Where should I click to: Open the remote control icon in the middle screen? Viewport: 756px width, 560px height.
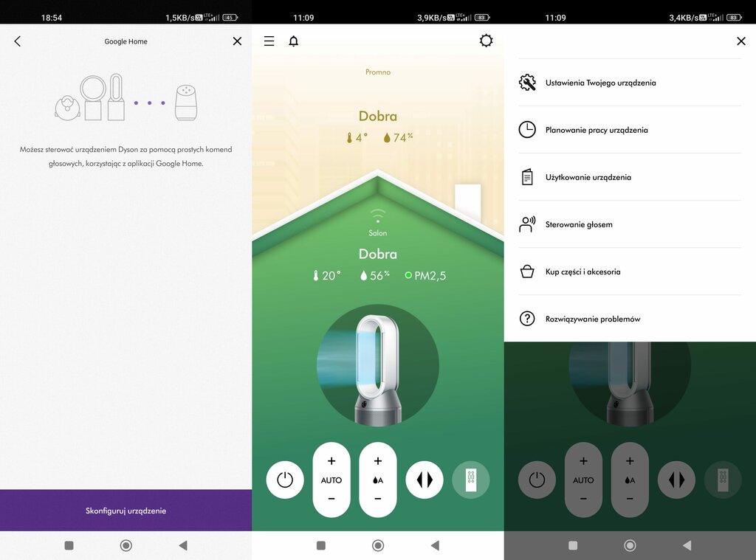pos(471,480)
